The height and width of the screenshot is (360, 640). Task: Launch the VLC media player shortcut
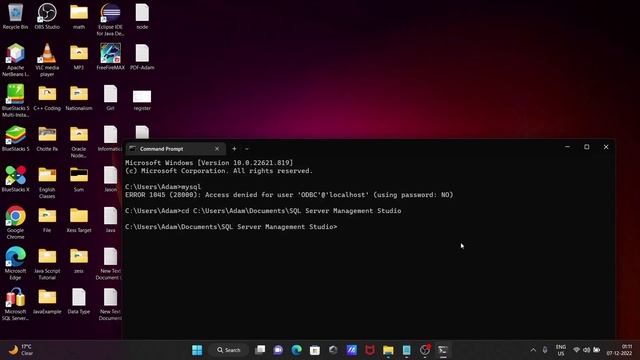47,60
